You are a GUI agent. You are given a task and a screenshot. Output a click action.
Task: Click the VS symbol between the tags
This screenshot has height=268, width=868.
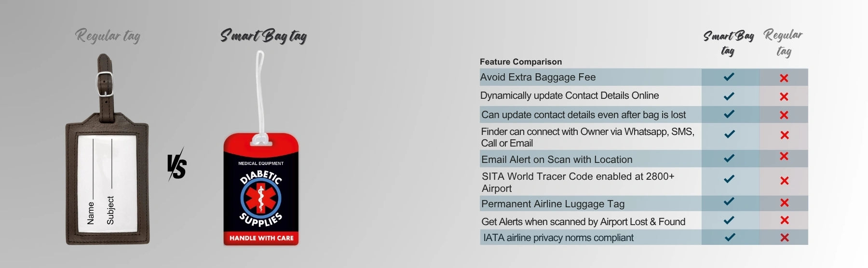(177, 165)
